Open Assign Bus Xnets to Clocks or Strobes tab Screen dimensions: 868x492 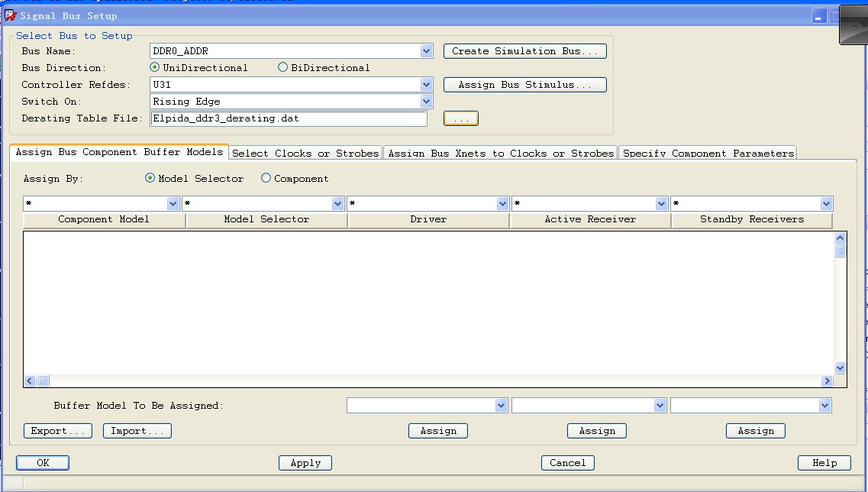point(501,154)
